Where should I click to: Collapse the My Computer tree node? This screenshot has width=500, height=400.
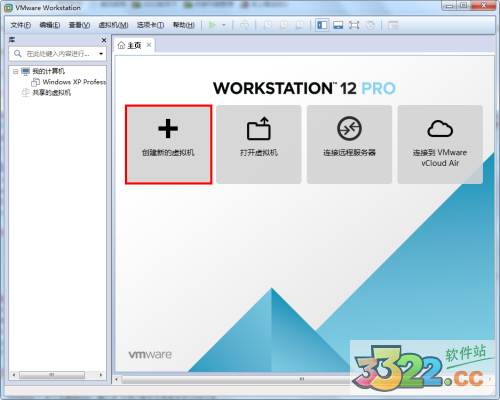click(x=15, y=71)
